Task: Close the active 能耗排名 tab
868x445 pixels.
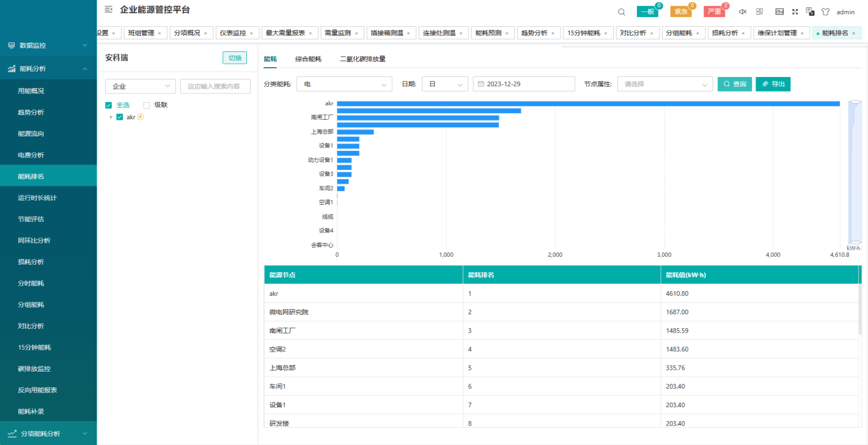Action: coord(854,33)
